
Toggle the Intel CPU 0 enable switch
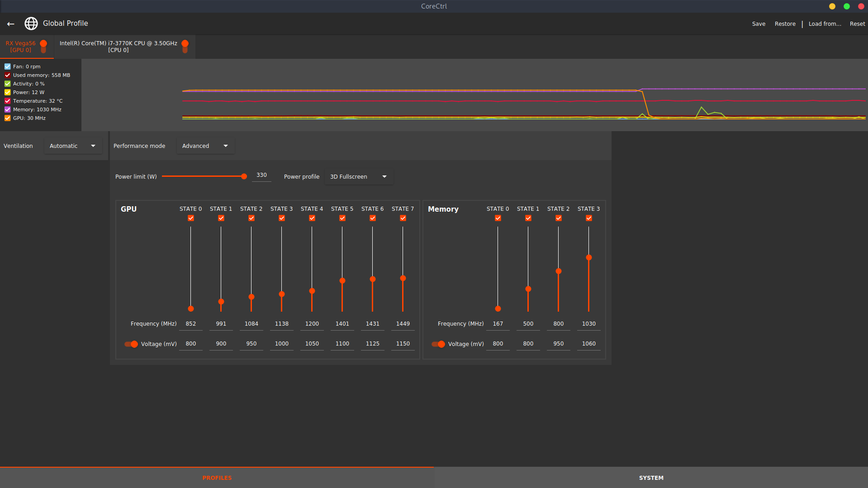[185, 47]
